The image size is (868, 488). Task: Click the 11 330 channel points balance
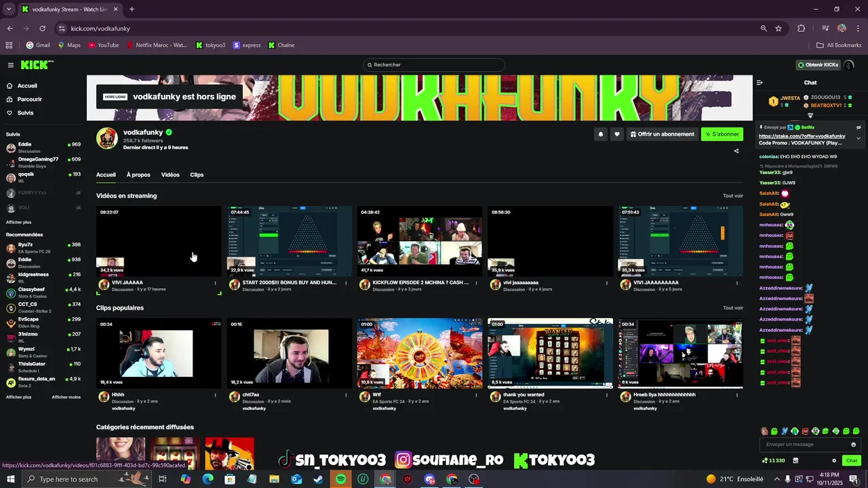pos(774,461)
